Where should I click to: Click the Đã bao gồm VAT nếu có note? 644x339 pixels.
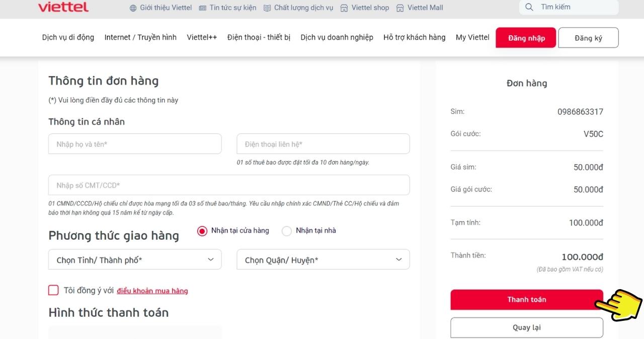(x=570, y=269)
